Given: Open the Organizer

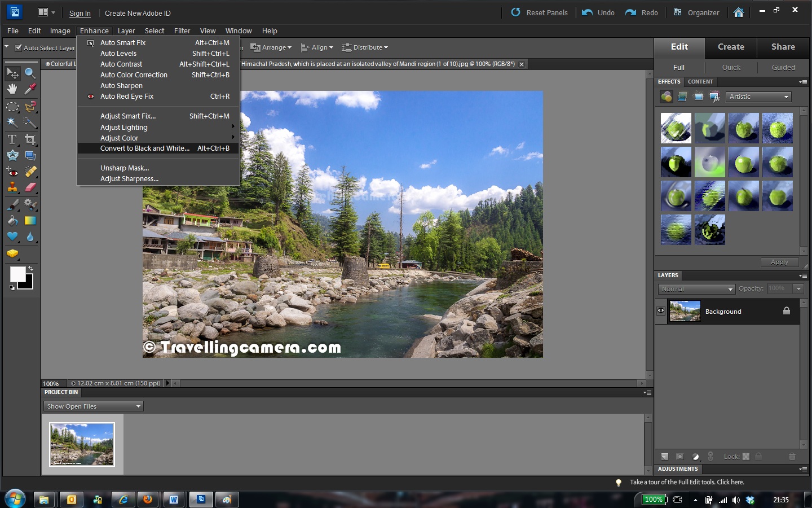Looking at the screenshot, I should pyautogui.click(x=696, y=12).
